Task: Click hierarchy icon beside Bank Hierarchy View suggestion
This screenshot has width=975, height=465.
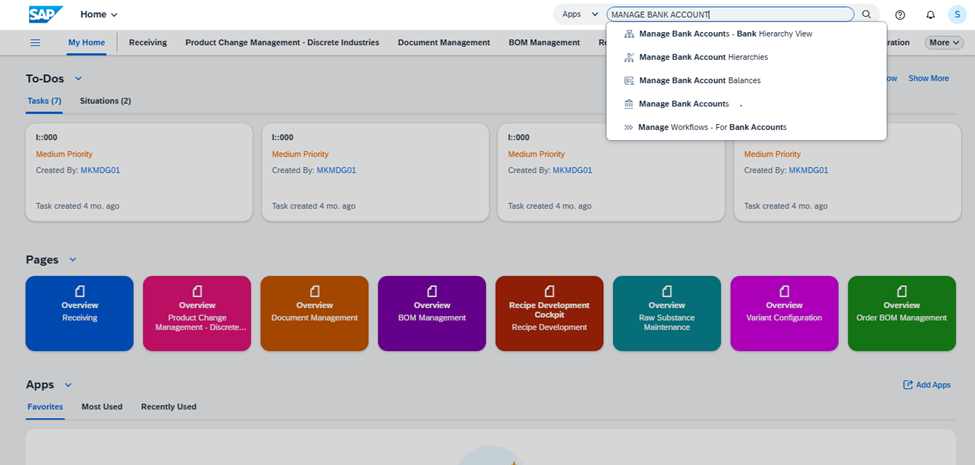Action: point(629,34)
